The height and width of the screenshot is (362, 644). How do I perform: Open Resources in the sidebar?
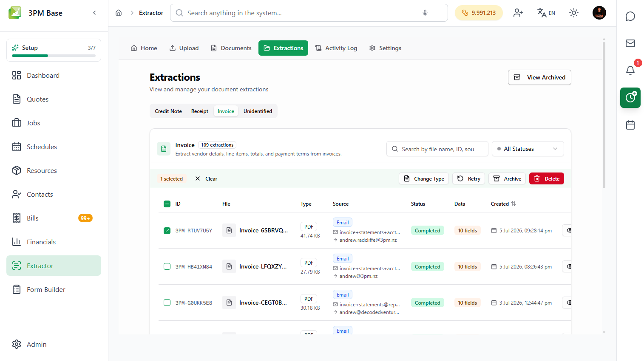point(54,170)
